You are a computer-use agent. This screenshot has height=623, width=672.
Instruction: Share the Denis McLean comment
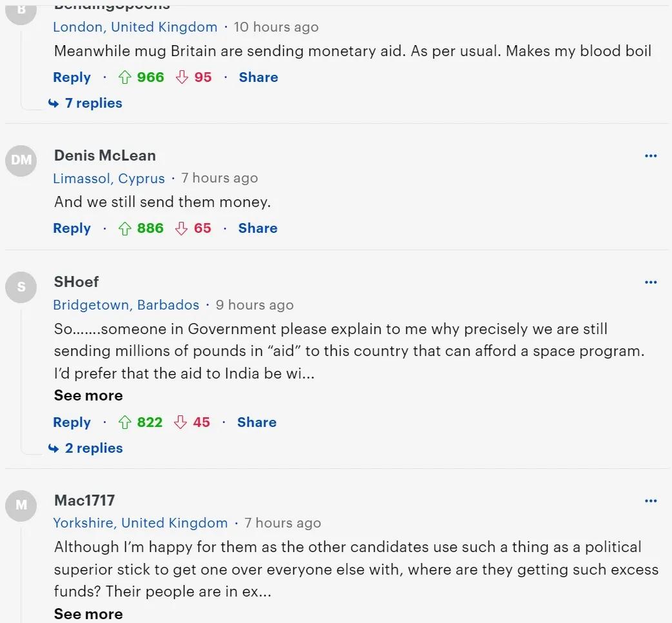(x=258, y=228)
